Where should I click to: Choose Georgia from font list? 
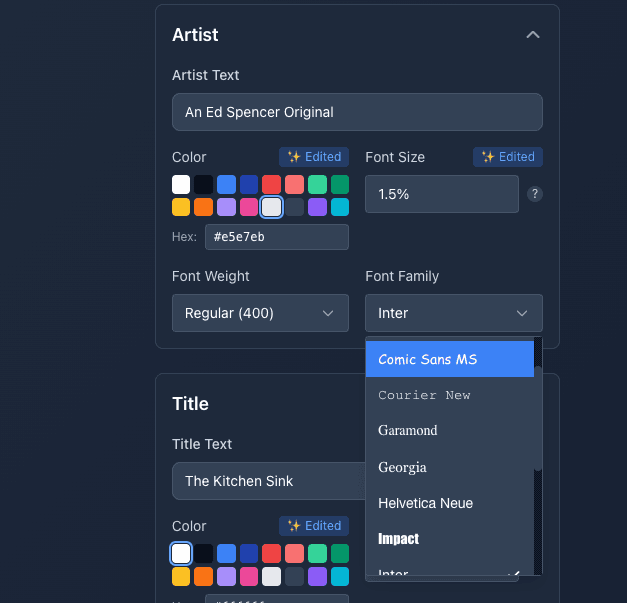pyautogui.click(x=450, y=467)
